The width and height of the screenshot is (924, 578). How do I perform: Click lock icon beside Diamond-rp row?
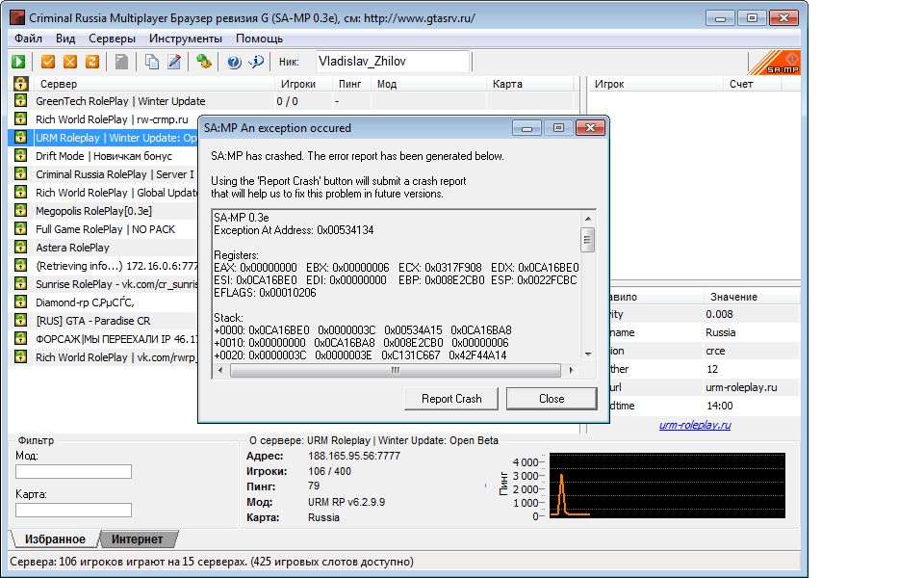coord(20,302)
